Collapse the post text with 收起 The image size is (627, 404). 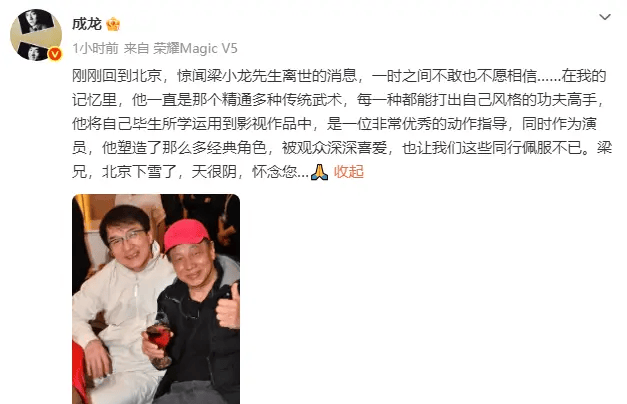[349, 172]
